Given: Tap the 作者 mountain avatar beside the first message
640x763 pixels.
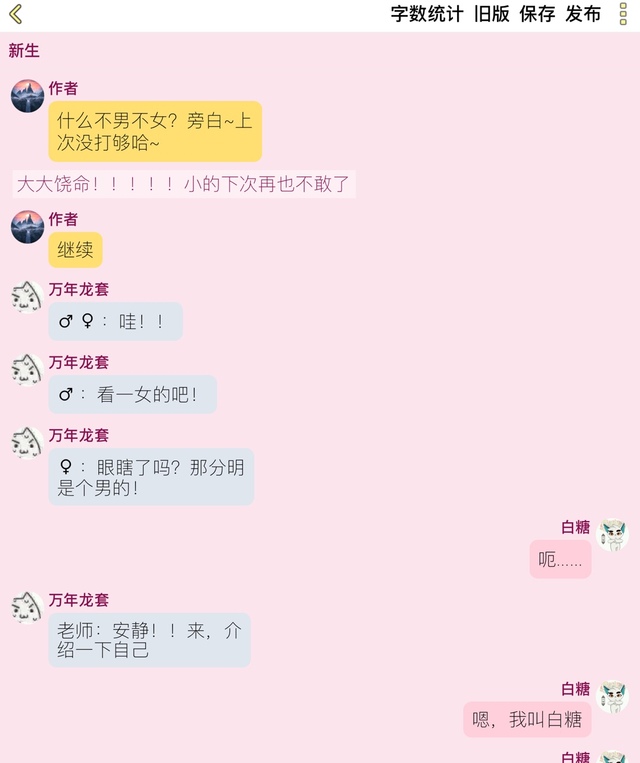Looking at the screenshot, I should click(x=28, y=96).
